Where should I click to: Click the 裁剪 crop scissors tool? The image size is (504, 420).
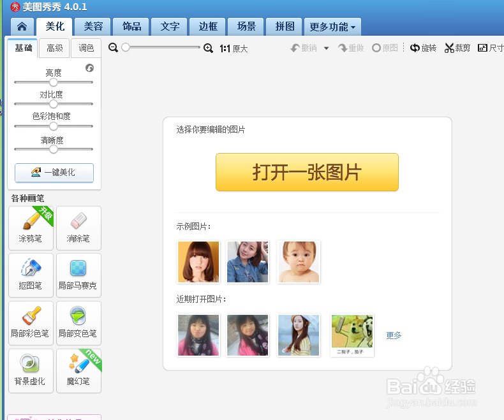pos(457,48)
